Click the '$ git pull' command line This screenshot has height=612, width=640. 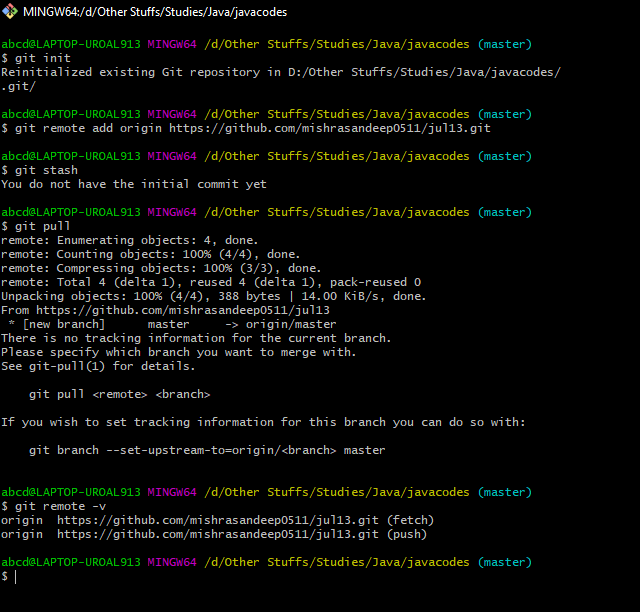36,226
